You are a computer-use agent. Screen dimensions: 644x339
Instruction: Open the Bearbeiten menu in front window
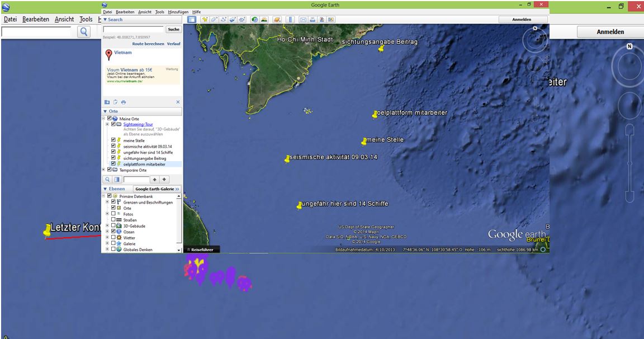pyautogui.click(x=125, y=12)
